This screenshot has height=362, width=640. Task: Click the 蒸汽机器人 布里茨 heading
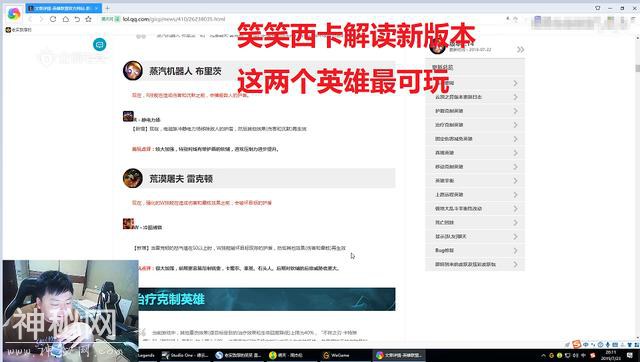click(x=185, y=71)
